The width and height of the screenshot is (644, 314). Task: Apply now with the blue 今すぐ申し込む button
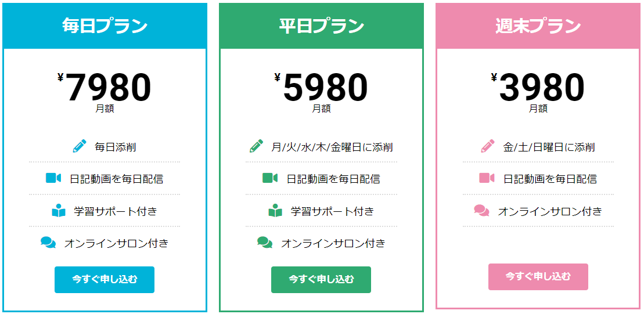[x=105, y=280]
